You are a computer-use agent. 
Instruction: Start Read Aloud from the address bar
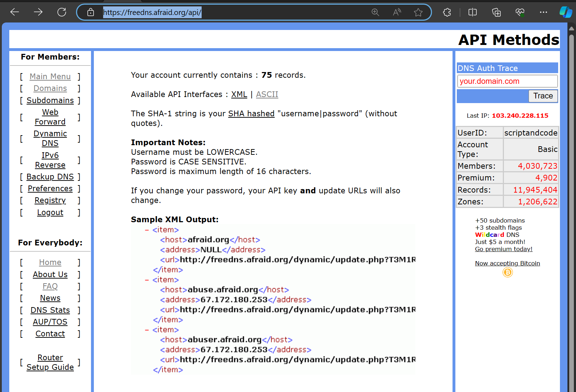[x=396, y=12]
